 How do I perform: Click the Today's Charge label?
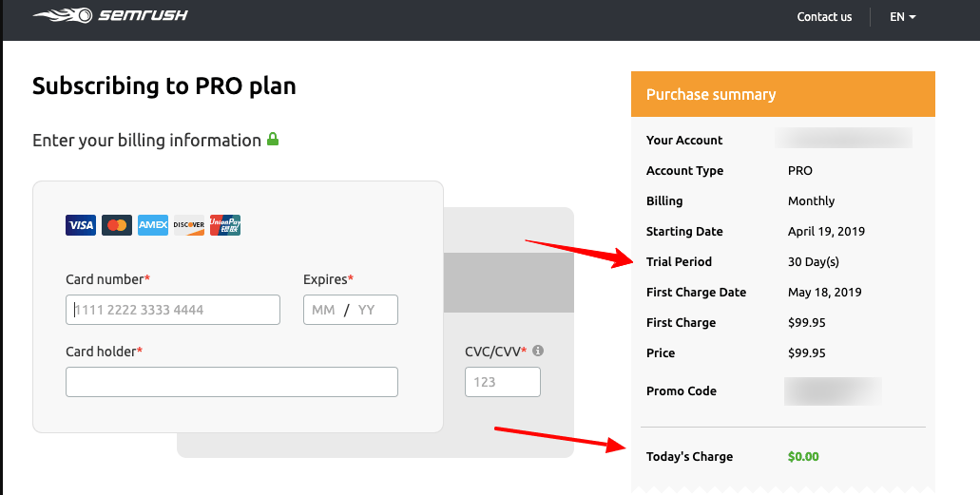coord(689,457)
